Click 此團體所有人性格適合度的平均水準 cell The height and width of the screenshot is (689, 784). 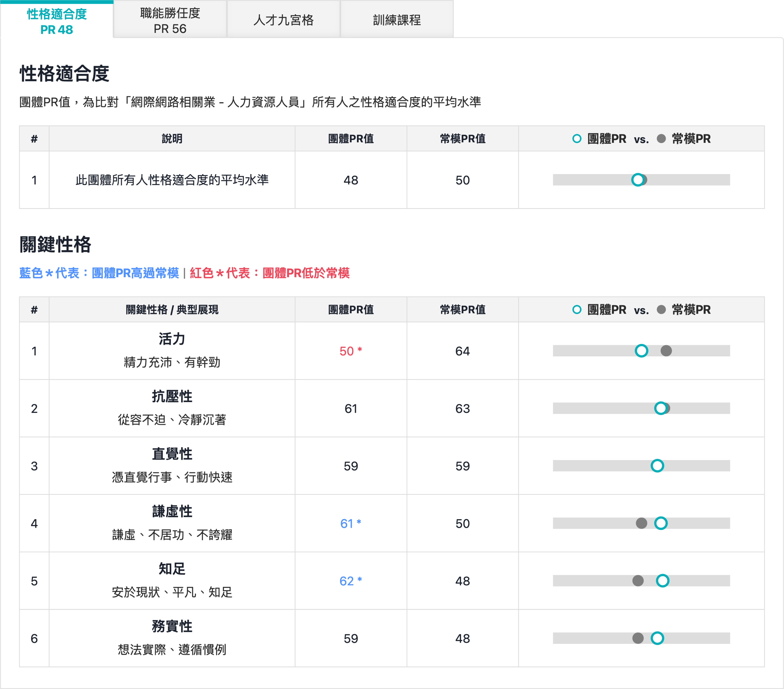pyautogui.click(x=172, y=180)
